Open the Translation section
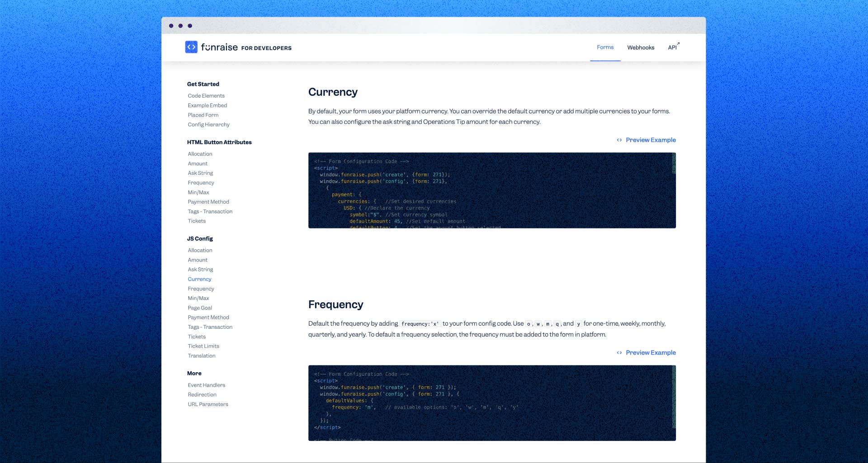Screen dimensions: 868x463 click(x=202, y=355)
